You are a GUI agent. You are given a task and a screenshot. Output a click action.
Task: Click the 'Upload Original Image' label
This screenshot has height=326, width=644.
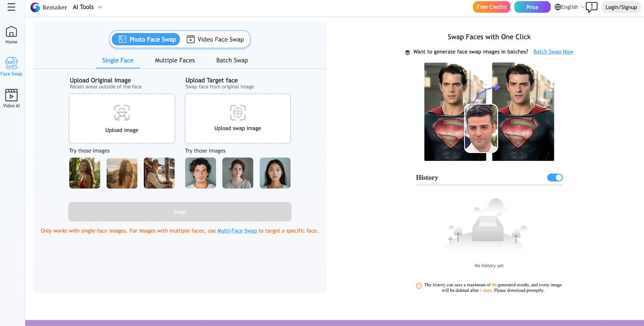pyautogui.click(x=100, y=80)
